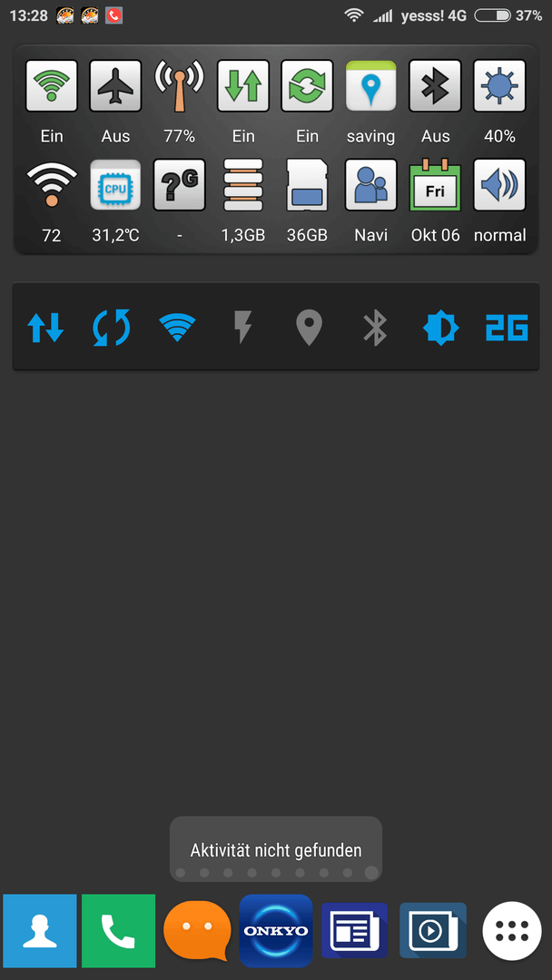Tap the Navi user profile widget
This screenshot has width=552, height=980.
(x=370, y=185)
